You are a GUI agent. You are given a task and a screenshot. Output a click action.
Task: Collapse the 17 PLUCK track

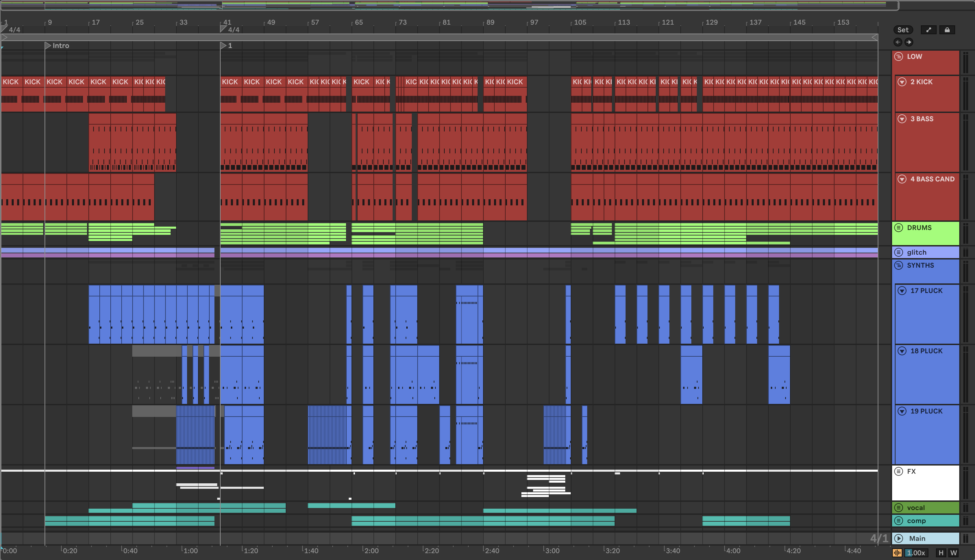[902, 291]
